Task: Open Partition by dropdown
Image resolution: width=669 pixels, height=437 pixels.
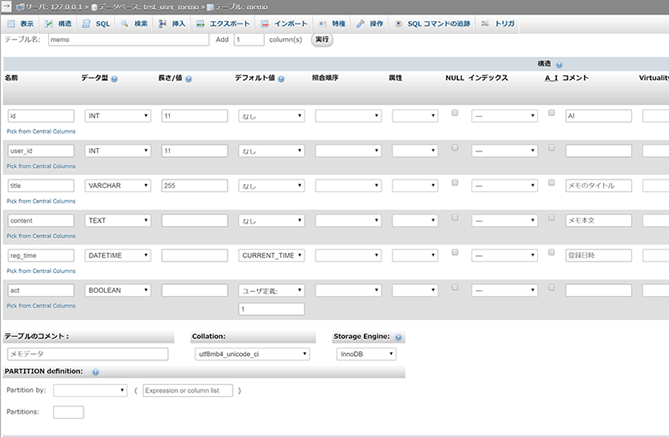Action: 90,390
